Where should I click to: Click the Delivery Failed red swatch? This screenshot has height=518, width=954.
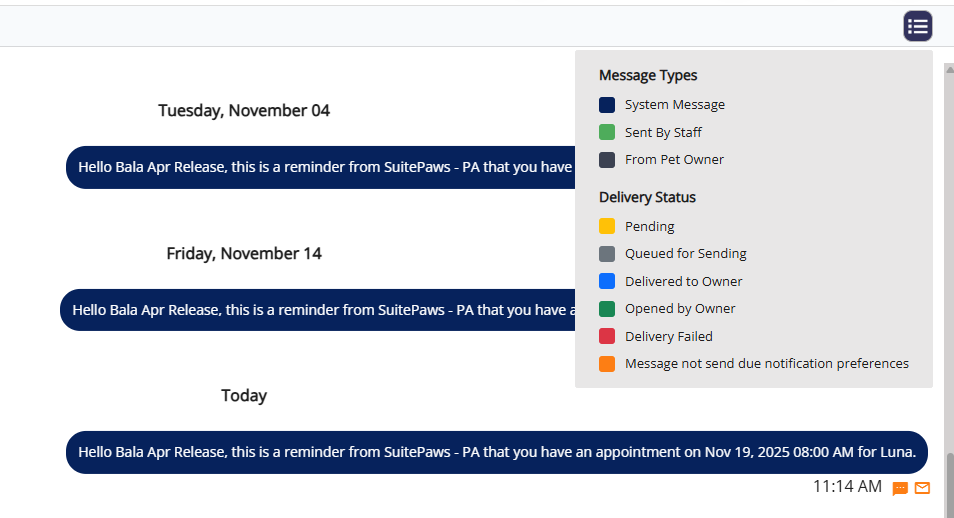[x=607, y=336]
